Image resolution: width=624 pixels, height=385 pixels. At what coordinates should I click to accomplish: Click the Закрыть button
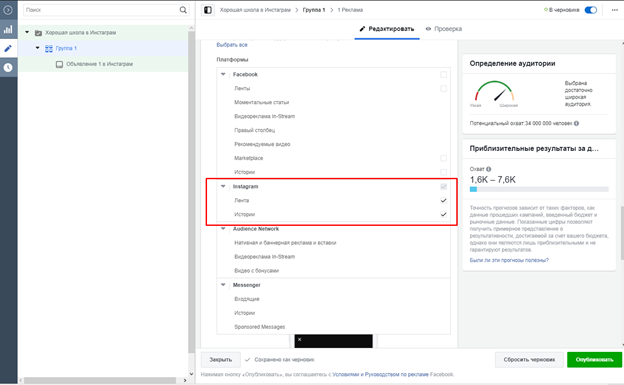pos(220,360)
